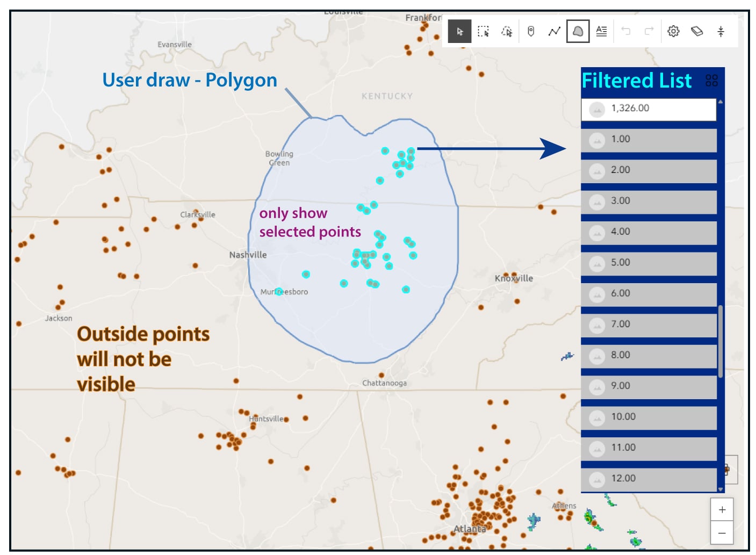Click the Chattanooga map label
The image size is (756, 555).
tap(384, 383)
